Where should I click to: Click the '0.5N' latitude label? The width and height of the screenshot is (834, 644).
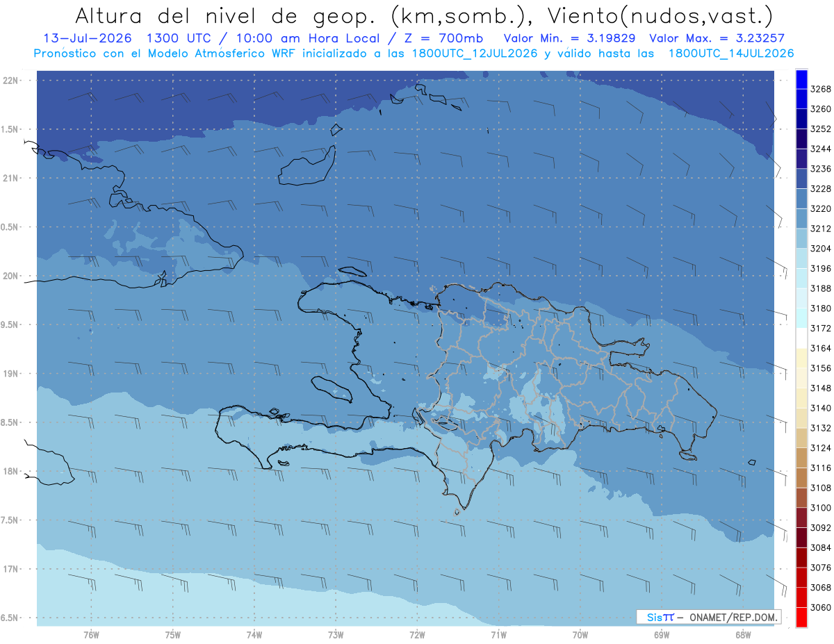pyautogui.click(x=10, y=227)
